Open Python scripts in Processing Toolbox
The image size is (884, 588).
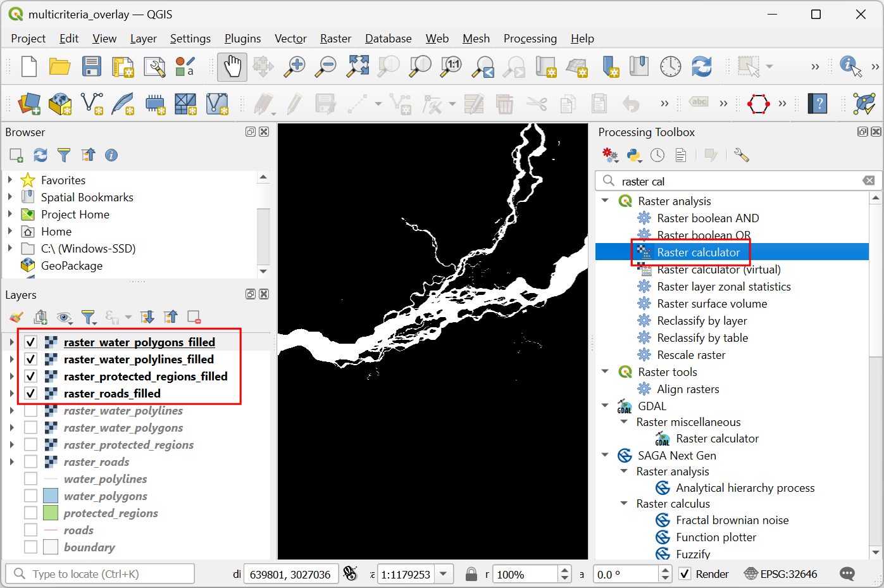tap(633, 155)
